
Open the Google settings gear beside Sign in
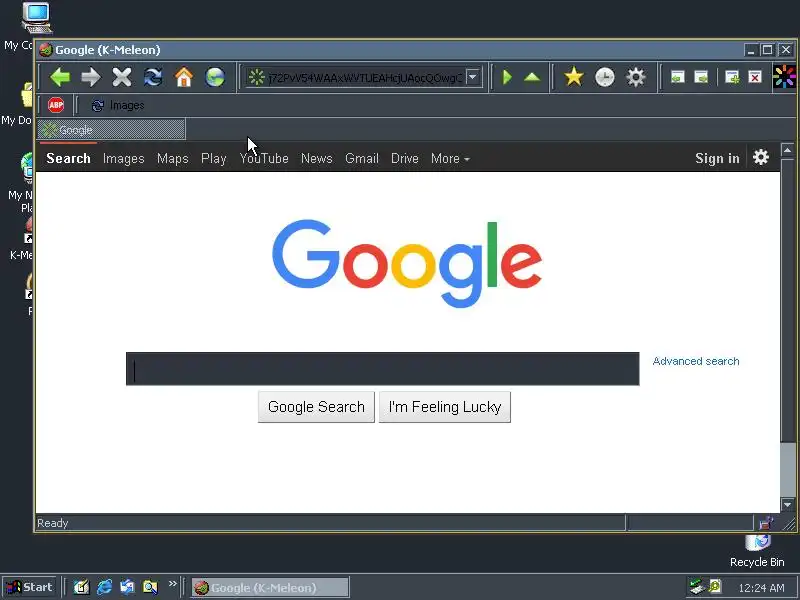coord(761,157)
